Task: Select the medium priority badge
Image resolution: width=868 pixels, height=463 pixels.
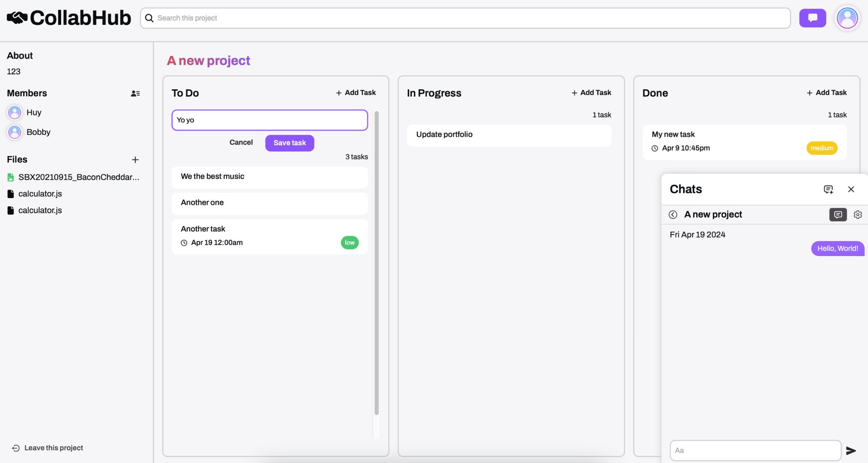Action: pos(821,148)
